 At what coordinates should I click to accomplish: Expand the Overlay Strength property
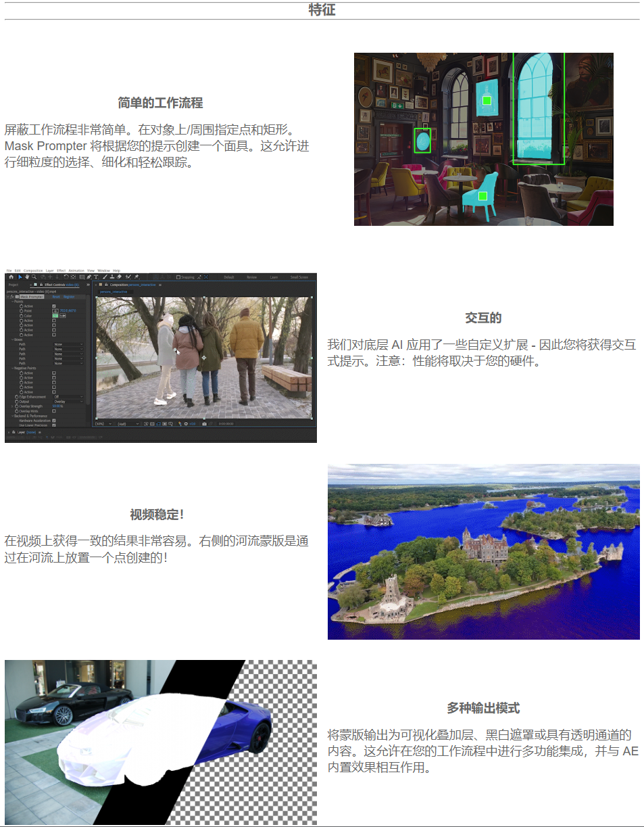[12, 406]
